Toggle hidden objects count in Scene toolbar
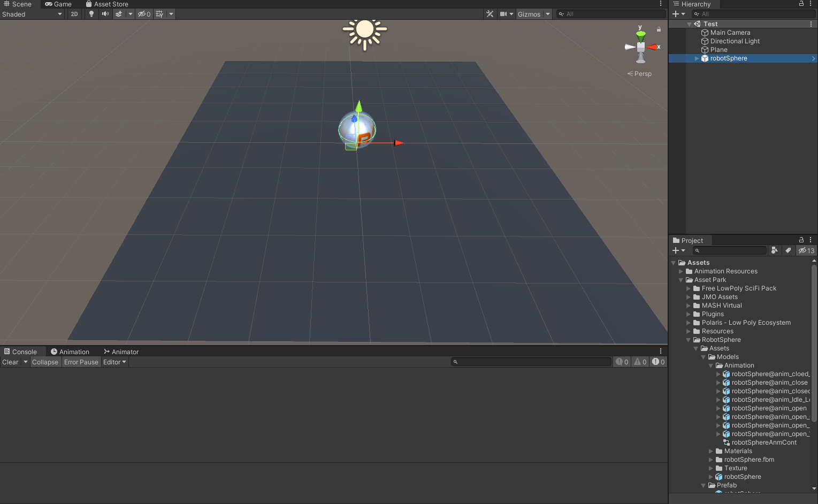 click(x=142, y=14)
